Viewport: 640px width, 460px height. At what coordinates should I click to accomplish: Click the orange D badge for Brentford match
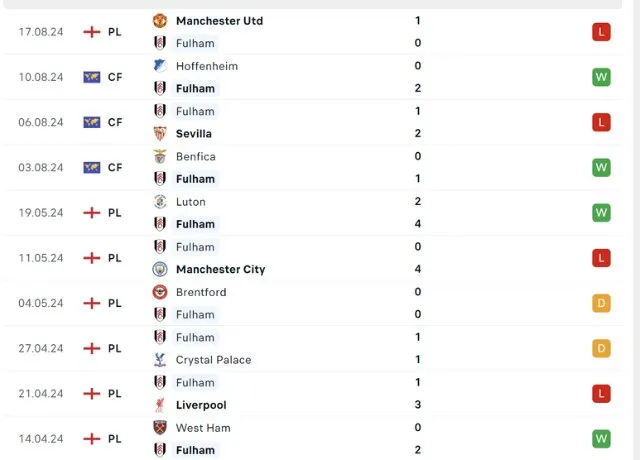point(601,303)
